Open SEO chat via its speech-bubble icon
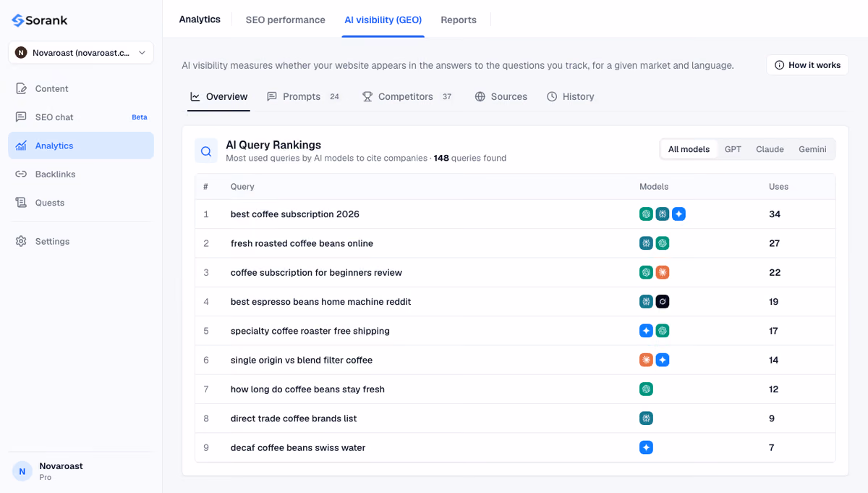 [21, 117]
